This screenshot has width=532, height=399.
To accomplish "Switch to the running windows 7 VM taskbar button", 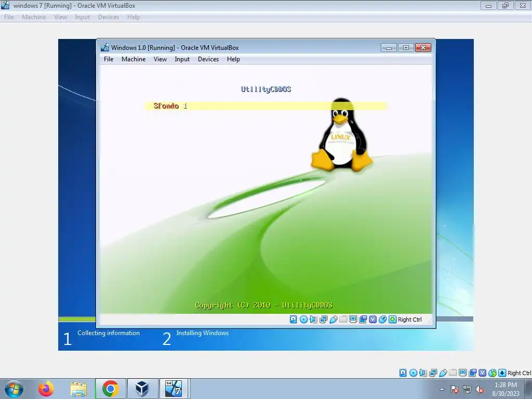I will 174,389.
